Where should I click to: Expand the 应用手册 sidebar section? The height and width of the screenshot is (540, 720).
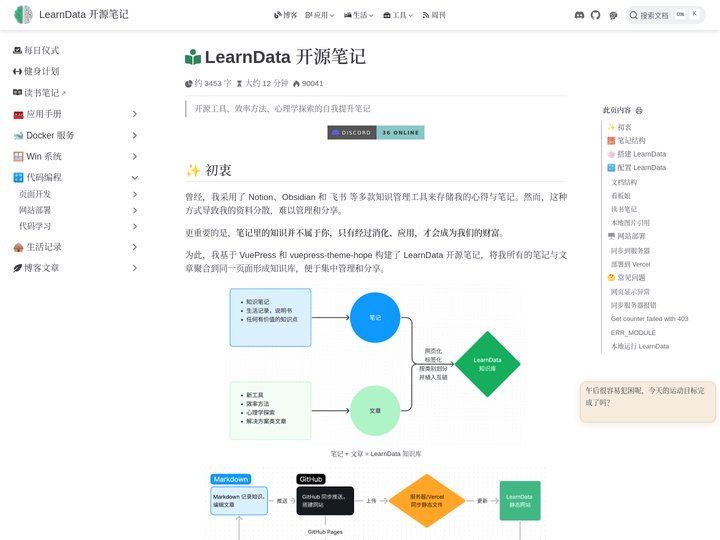(134, 114)
